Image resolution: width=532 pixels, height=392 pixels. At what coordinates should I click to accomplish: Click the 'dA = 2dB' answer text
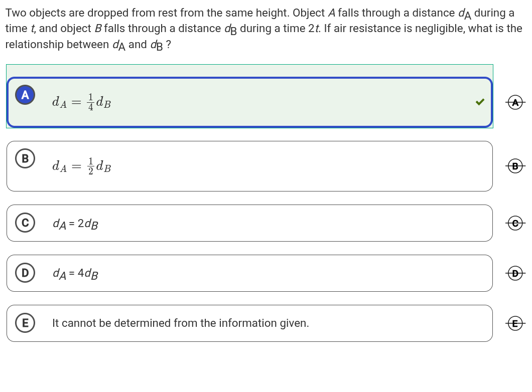point(75,224)
